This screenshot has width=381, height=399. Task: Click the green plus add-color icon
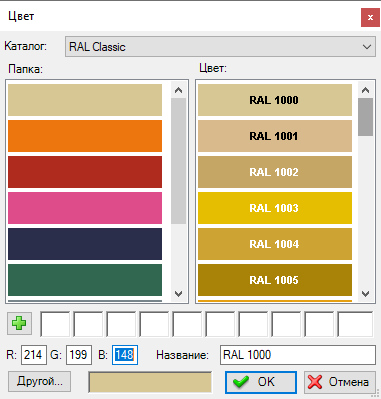(x=19, y=323)
